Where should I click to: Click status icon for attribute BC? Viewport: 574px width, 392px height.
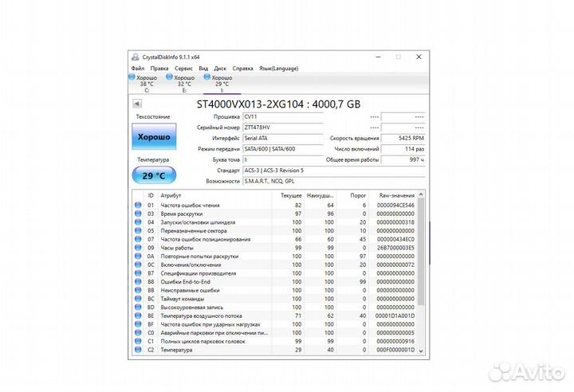coord(138,299)
